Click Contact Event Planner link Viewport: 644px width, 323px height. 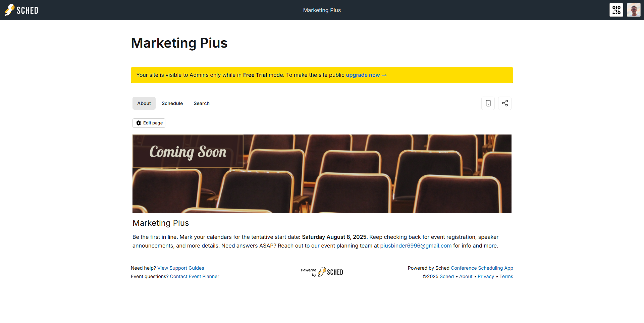pos(194,276)
